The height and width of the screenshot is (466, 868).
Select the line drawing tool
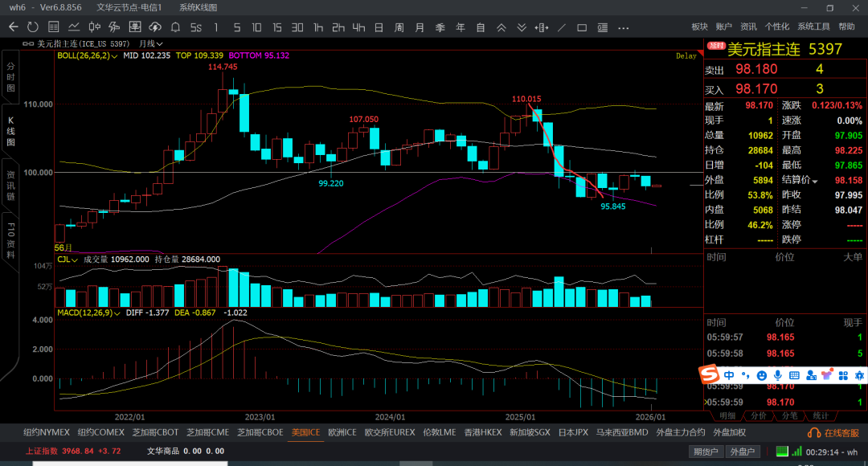click(562, 27)
